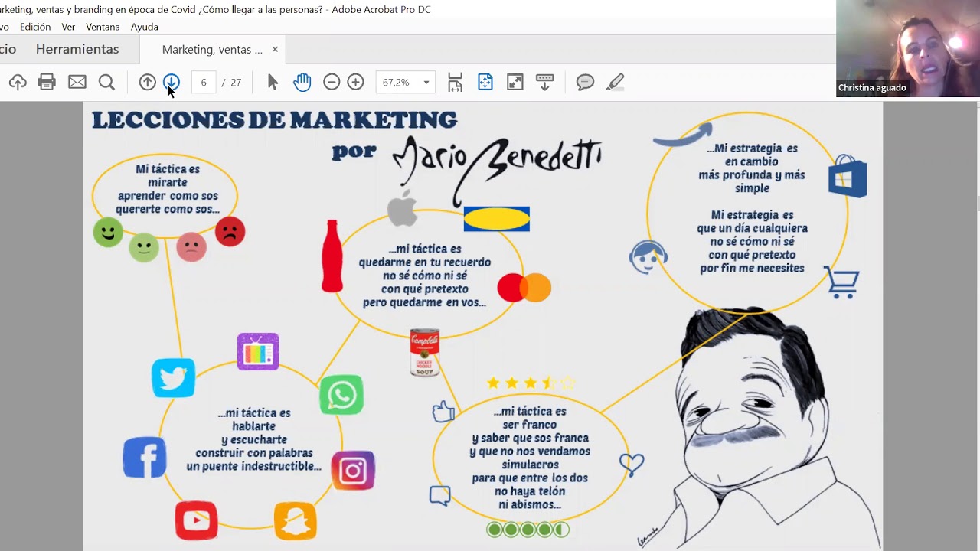Send file by email envelope icon

tap(77, 82)
